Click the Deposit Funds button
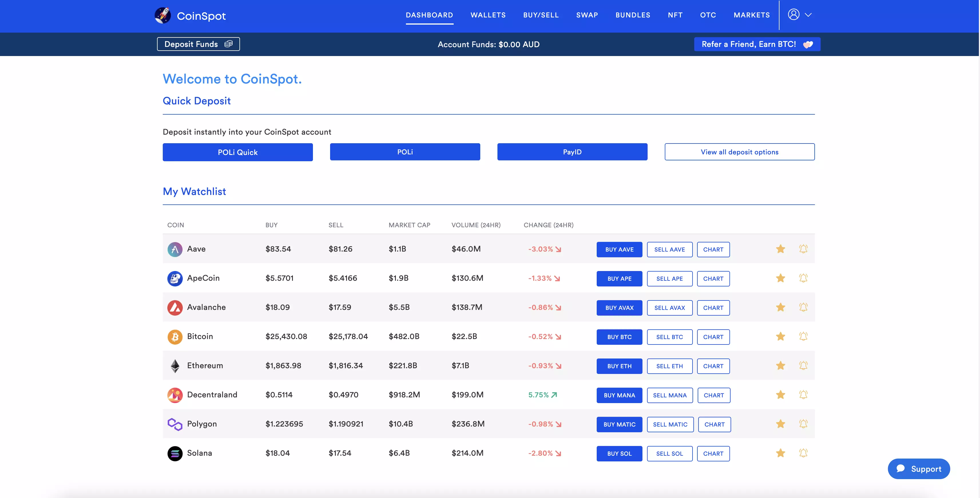This screenshot has height=498, width=980. tap(198, 44)
